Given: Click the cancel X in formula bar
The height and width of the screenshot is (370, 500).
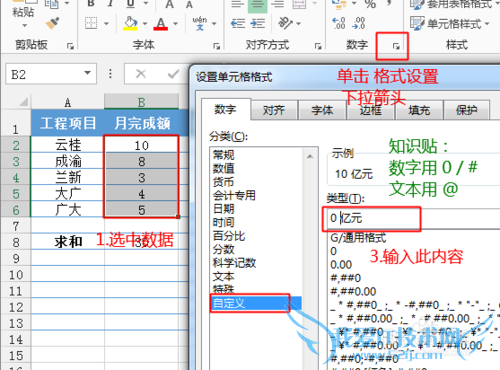Looking at the screenshot, I should tap(141, 74).
